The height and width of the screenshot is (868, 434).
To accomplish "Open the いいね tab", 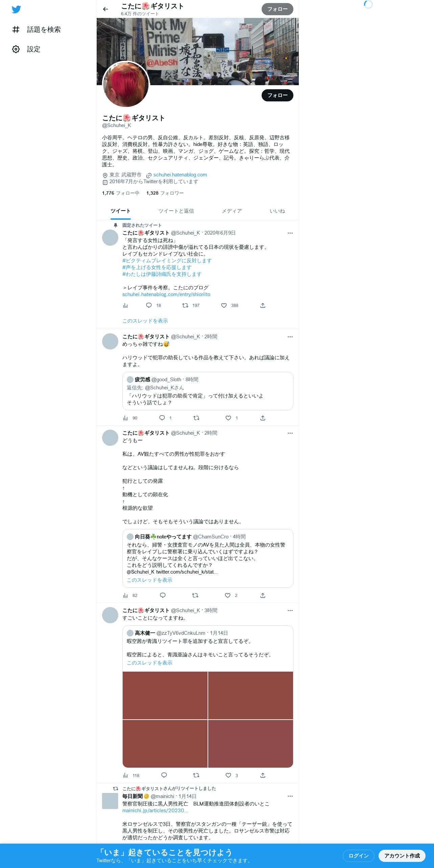I will [277, 211].
